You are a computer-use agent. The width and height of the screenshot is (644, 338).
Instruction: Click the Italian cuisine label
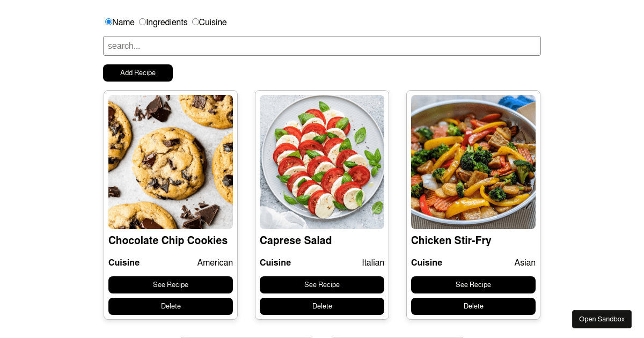point(373,263)
